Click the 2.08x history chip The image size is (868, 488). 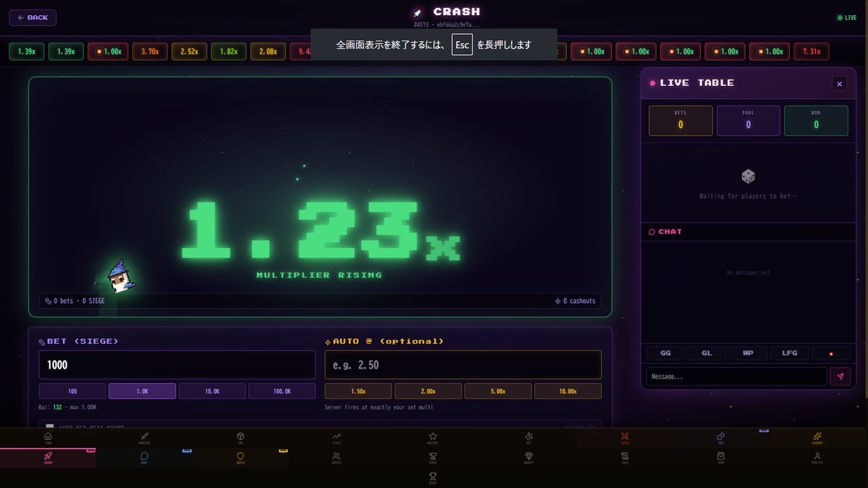268,51
